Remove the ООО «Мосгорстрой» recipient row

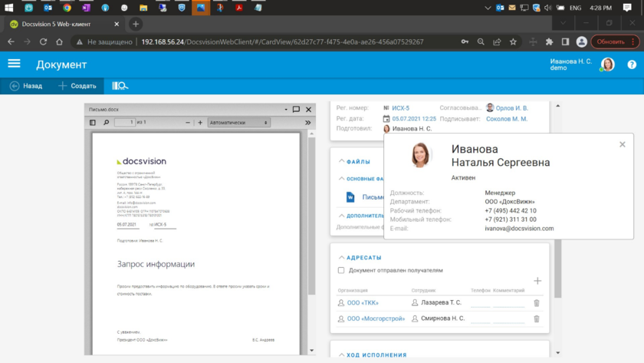click(537, 318)
